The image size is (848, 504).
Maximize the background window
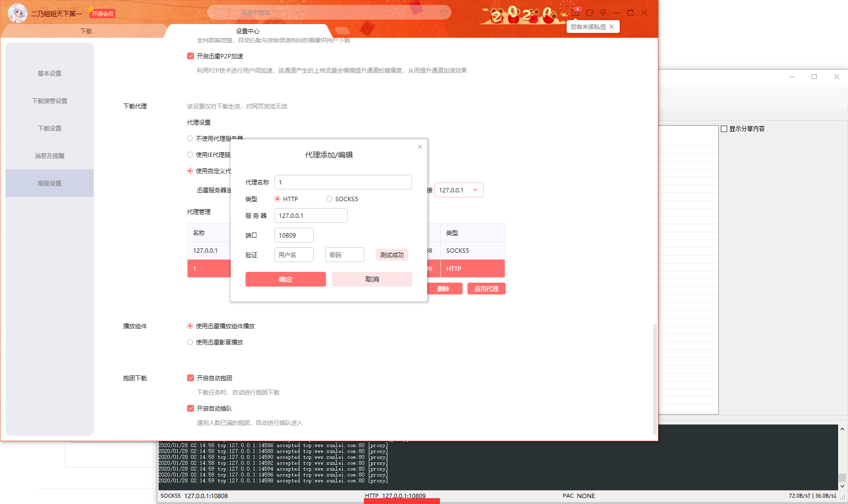tap(814, 77)
